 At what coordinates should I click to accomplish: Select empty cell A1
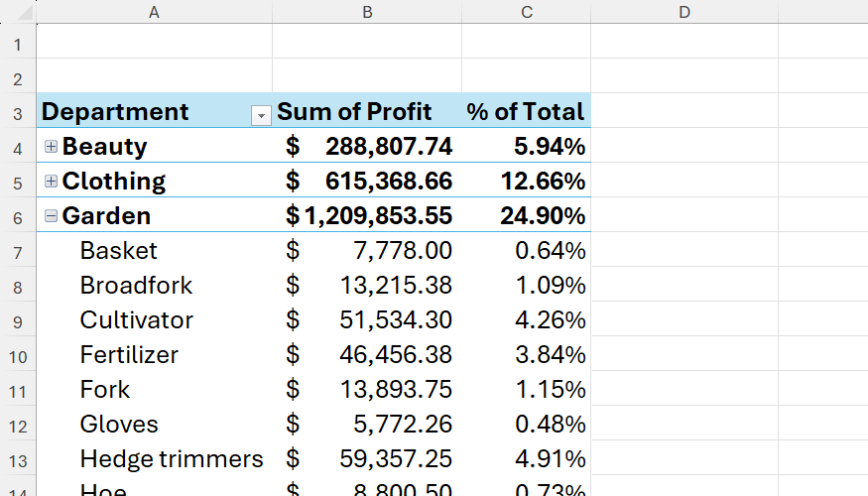click(155, 41)
